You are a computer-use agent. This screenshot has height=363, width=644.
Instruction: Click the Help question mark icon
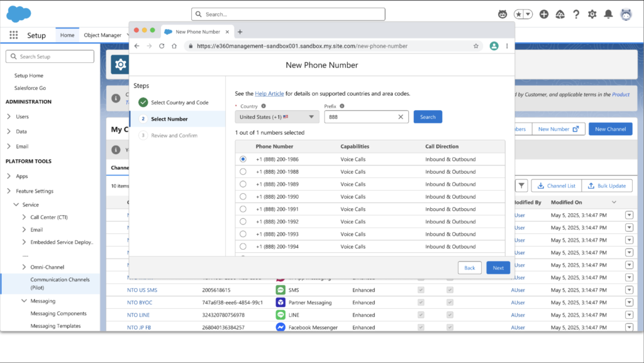(575, 14)
